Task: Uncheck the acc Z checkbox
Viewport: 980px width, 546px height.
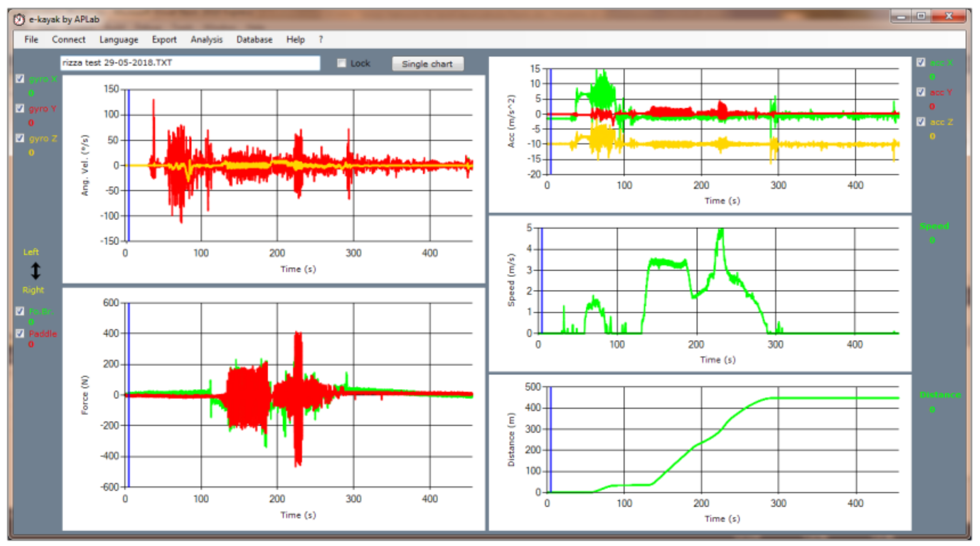Action: point(921,122)
